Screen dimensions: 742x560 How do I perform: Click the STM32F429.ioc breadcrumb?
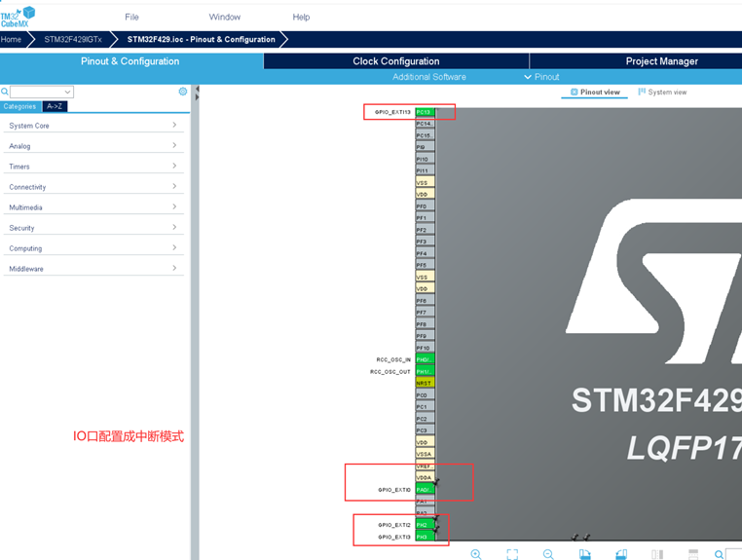click(202, 39)
